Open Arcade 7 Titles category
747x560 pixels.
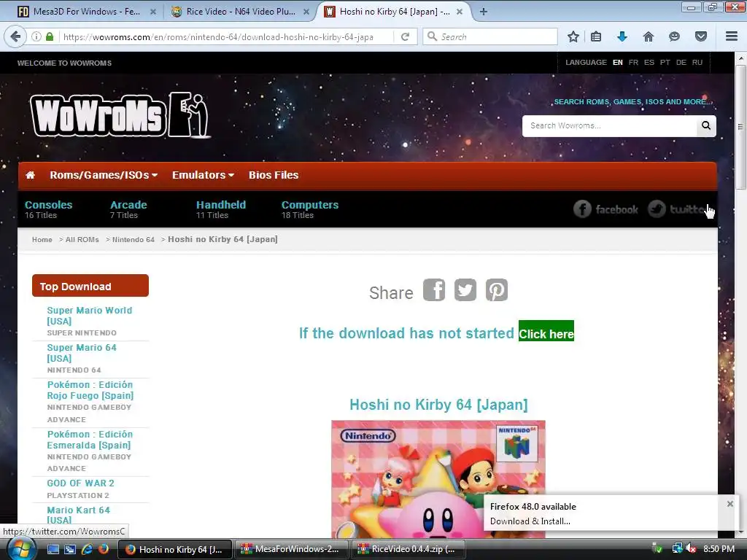point(128,209)
